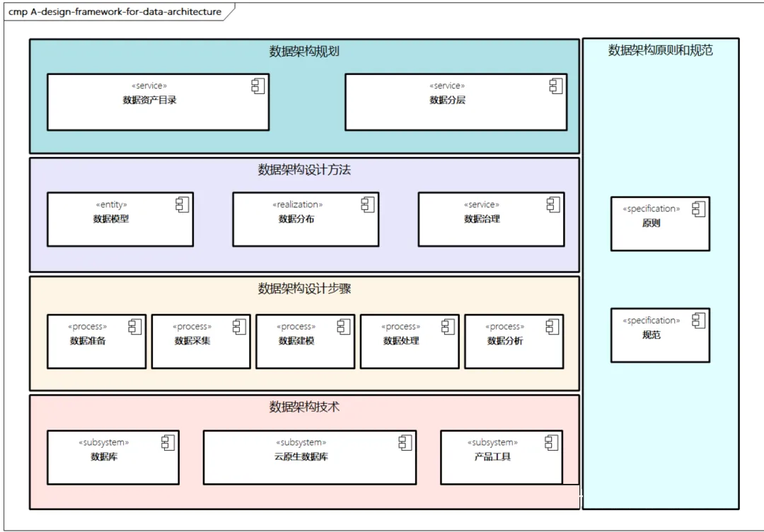Click «service» stereotype above 数据资产目录

point(149,86)
